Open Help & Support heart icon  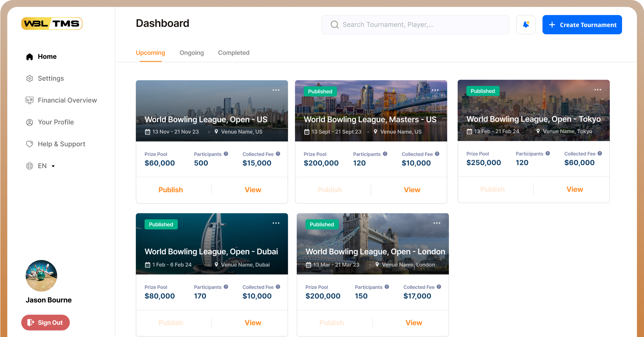pyautogui.click(x=29, y=144)
